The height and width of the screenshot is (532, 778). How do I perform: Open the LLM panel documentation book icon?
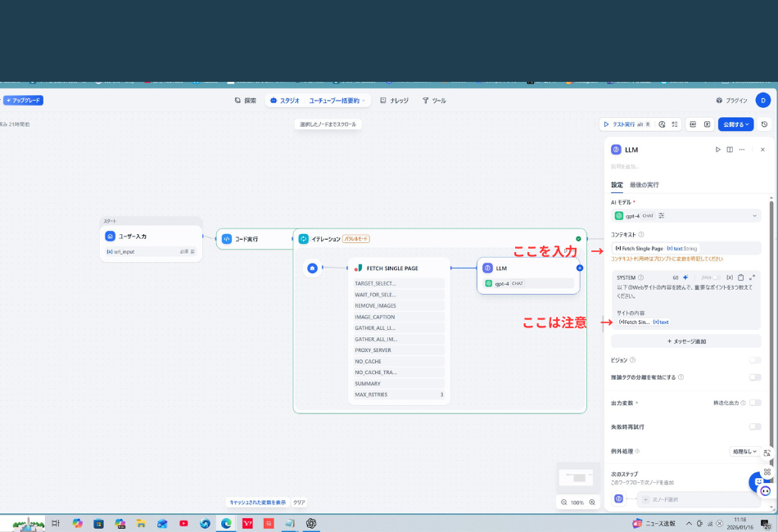coord(730,150)
